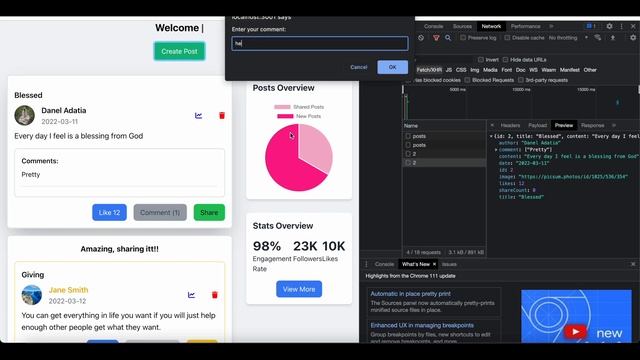Image resolution: width=640 pixels, height=360 pixels.
Task: Show more DevTools panels via chevron
Action: tap(551, 26)
